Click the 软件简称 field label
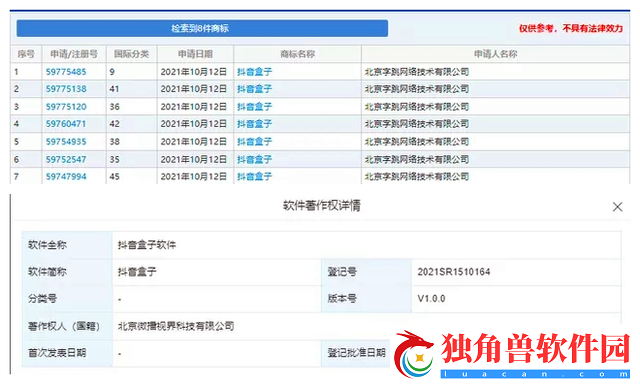The width and height of the screenshot is (640, 384). 47,272
